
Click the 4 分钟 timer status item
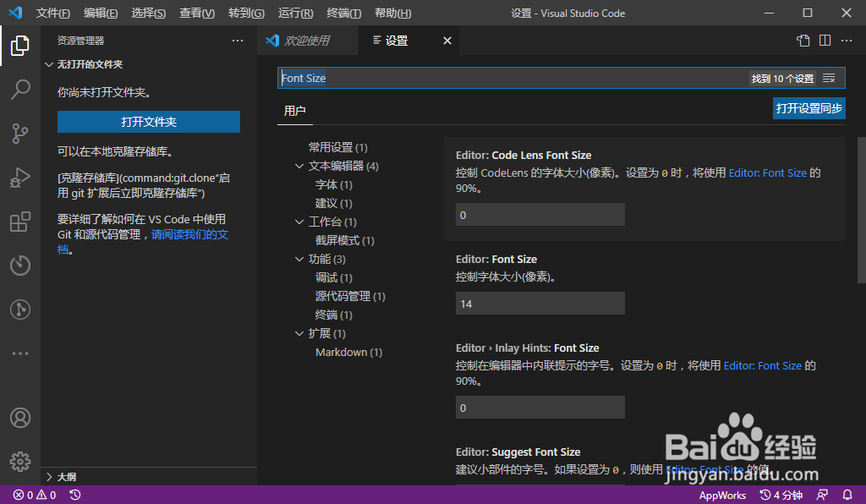coord(781,496)
